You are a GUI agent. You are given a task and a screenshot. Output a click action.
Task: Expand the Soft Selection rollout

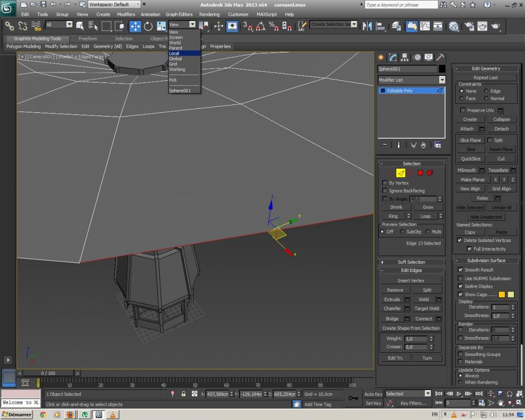coord(411,262)
